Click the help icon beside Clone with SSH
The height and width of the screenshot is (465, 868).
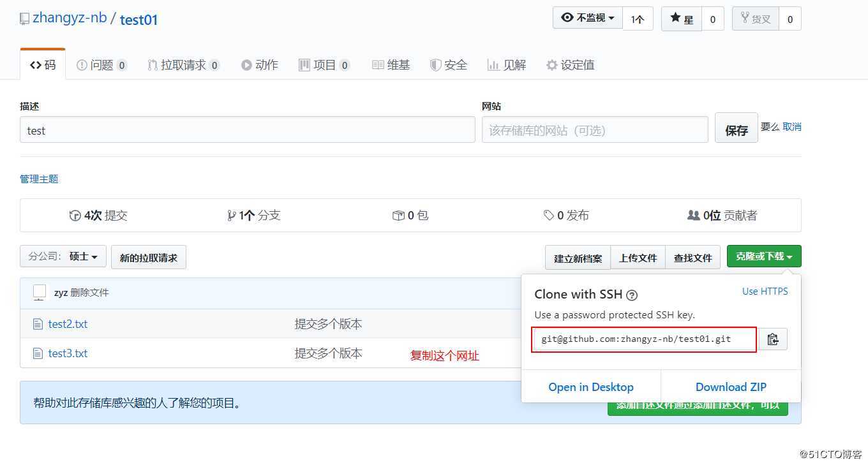(632, 295)
